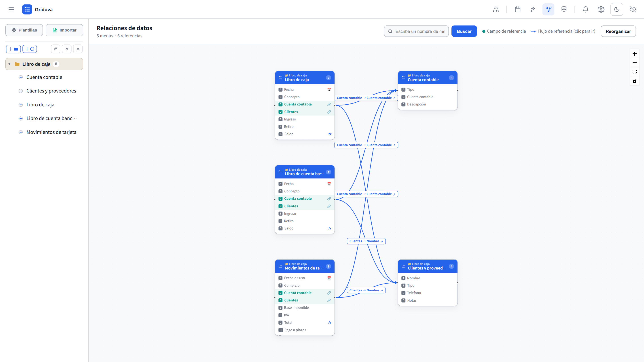Open the database icon in top bar
The image size is (644, 362).
pyautogui.click(x=564, y=9)
